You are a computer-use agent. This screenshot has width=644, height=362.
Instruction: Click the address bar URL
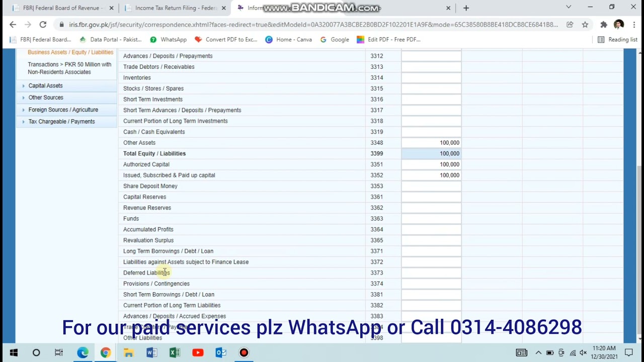(x=313, y=24)
